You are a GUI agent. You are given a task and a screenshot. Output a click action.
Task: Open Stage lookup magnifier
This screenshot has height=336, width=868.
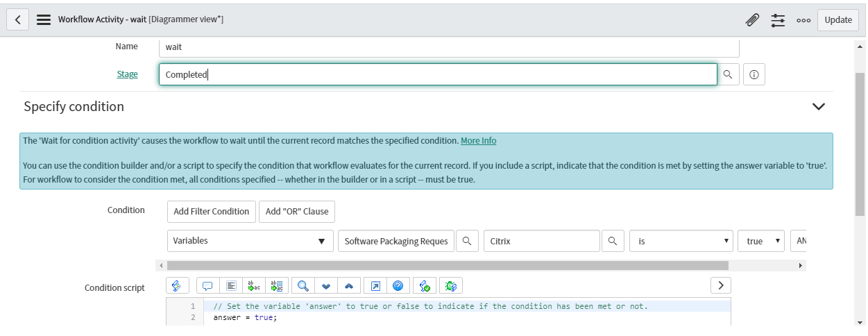point(728,74)
